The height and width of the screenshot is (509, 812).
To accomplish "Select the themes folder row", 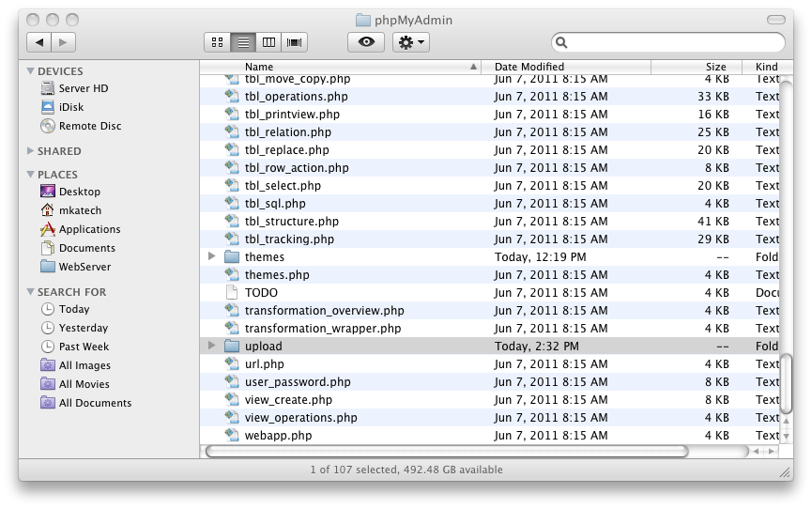I will pyautogui.click(x=489, y=257).
